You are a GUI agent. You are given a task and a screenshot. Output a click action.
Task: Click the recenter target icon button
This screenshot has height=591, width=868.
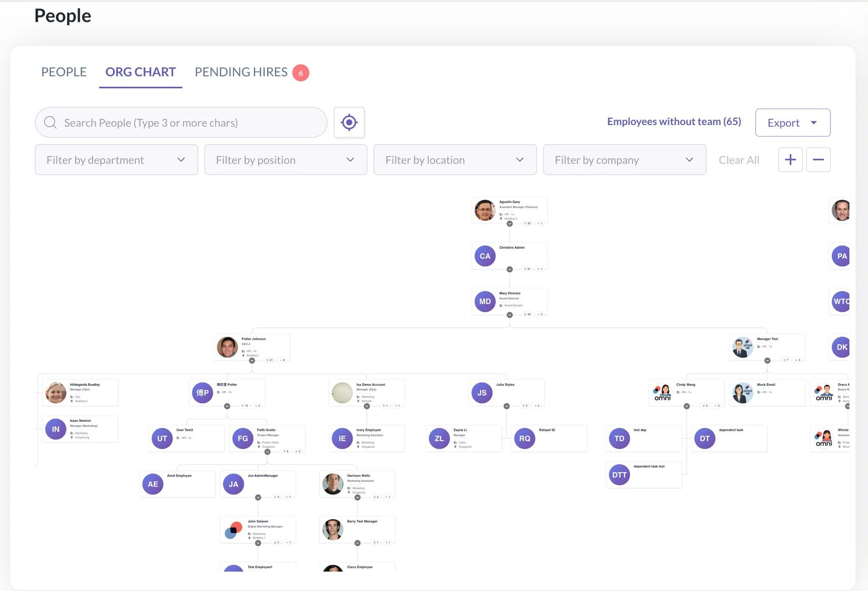click(x=349, y=123)
